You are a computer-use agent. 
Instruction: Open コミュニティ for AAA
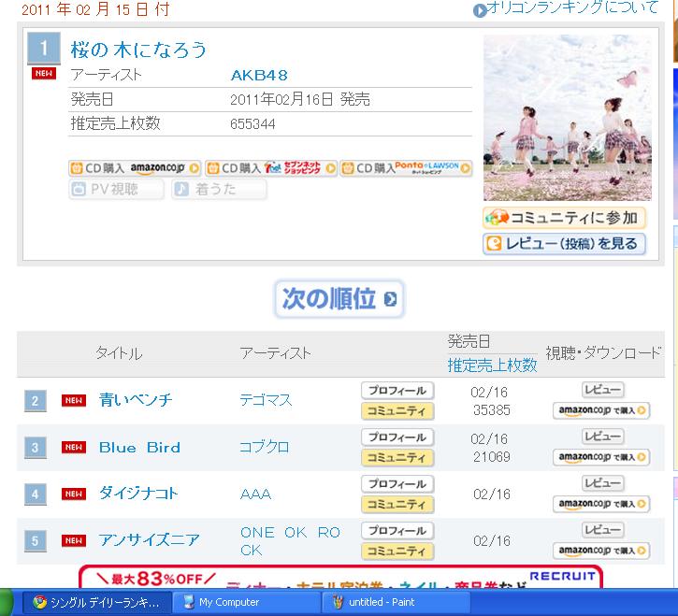tap(397, 505)
